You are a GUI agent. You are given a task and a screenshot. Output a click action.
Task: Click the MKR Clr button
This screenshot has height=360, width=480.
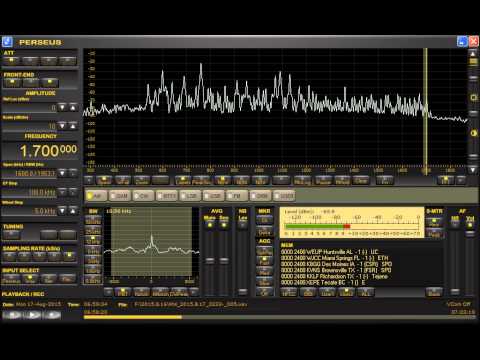pos(264,220)
